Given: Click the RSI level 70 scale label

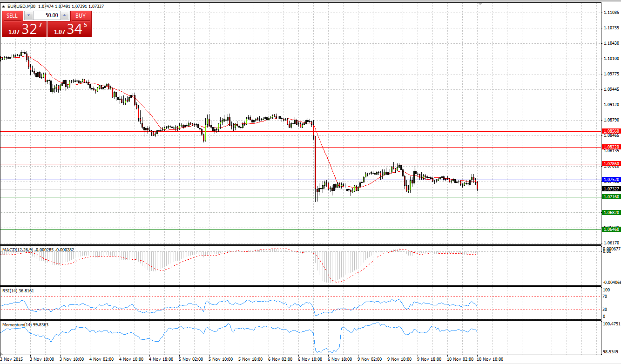Looking at the screenshot, I should click(605, 296).
